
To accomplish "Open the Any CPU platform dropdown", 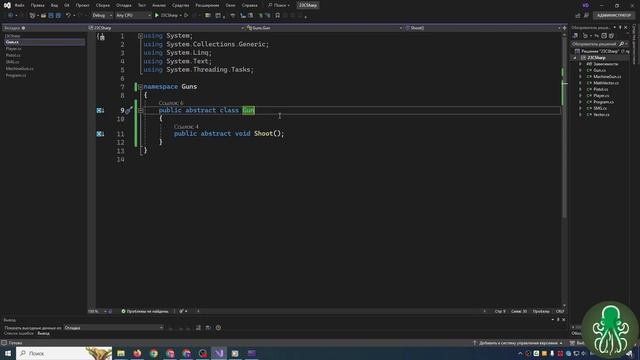I will (x=133, y=16).
